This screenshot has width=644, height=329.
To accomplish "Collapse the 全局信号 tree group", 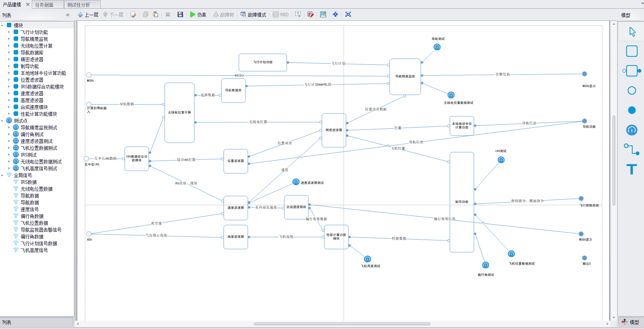I will pyautogui.click(x=2, y=175).
